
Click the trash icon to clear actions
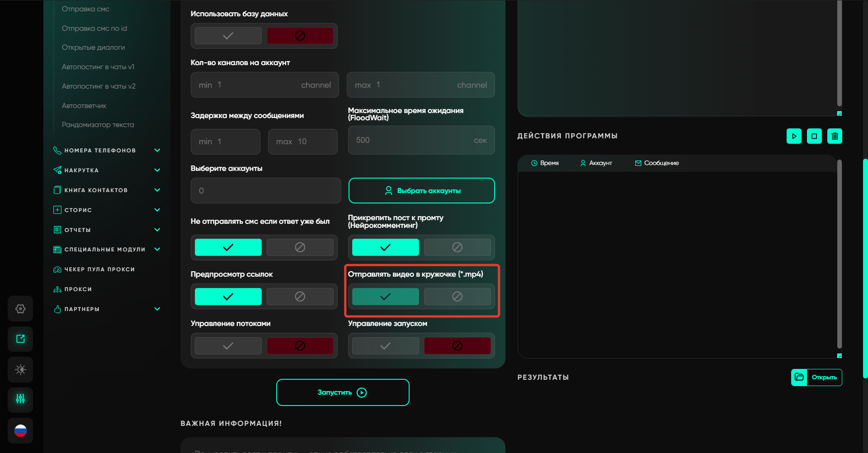coord(835,136)
